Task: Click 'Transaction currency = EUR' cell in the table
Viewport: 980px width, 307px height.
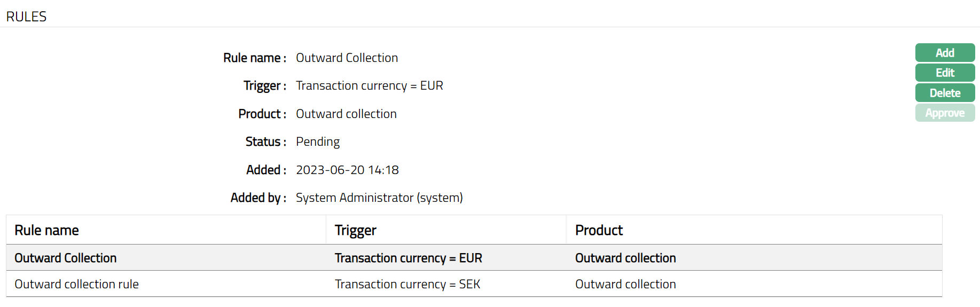Action: pyautogui.click(x=408, y=258)
